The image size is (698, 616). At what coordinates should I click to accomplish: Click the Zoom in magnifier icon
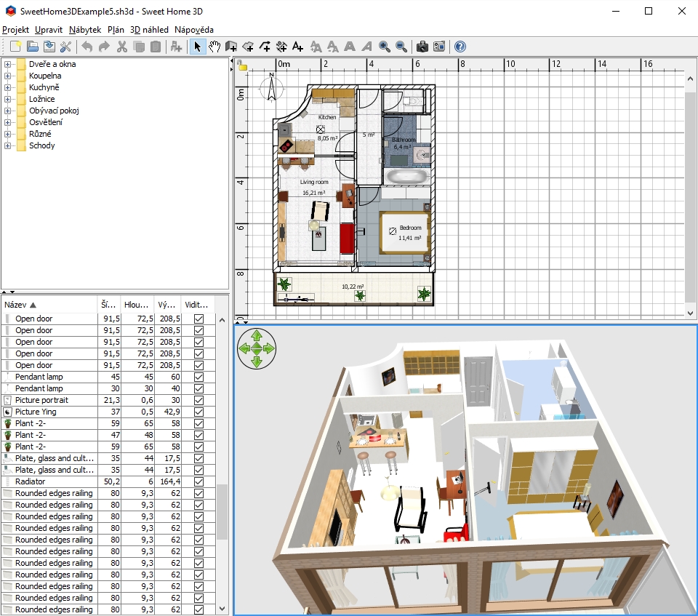tap(384, 47)
